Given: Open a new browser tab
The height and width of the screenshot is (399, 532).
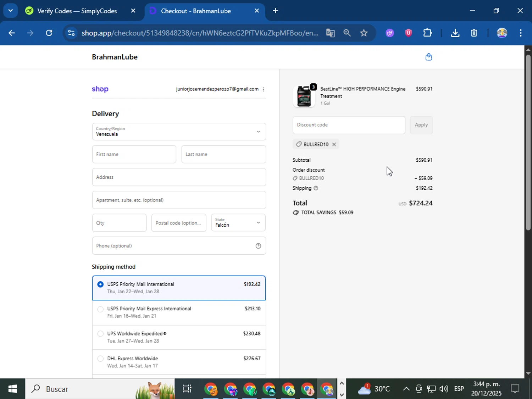Looking at the screenshot, I should 275,11.
